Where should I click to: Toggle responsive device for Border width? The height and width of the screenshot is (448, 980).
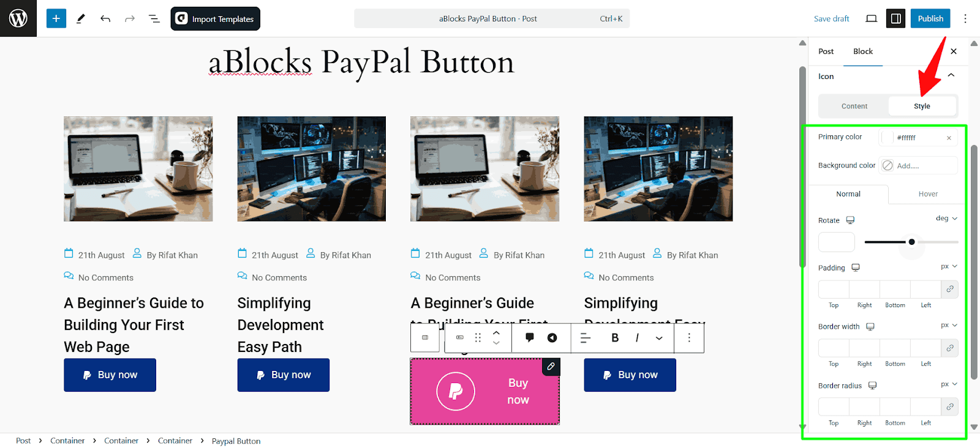870,327
